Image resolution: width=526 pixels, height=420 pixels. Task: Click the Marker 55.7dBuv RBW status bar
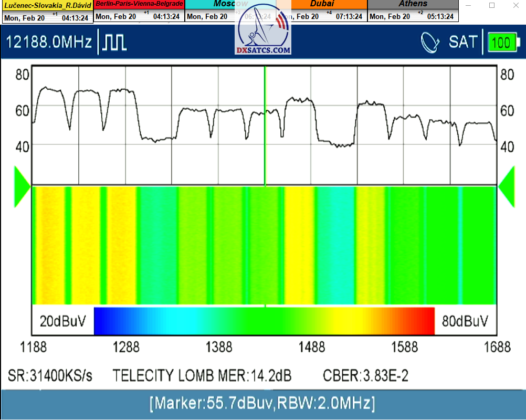point(262,404)
